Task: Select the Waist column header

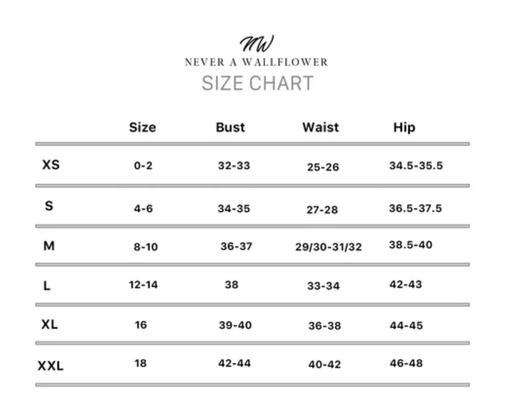Action: [x=320, y=127]
